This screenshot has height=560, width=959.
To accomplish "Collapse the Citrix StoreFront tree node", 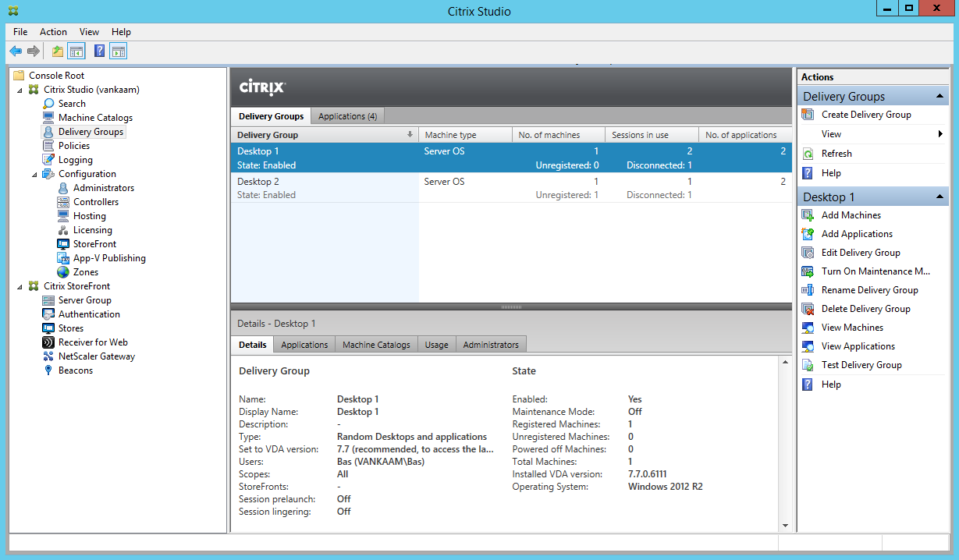I will pyautogui.click(x=20, y=286).
